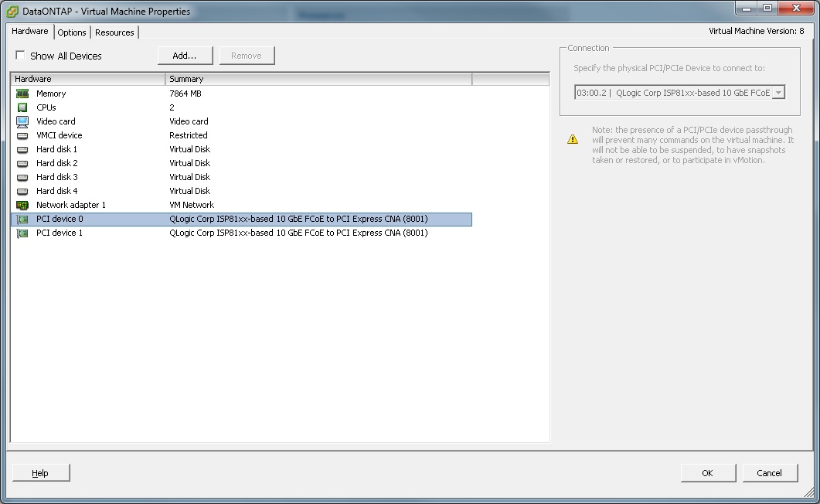Maximize the Virtual Machine Properties window

coord(767,8)
